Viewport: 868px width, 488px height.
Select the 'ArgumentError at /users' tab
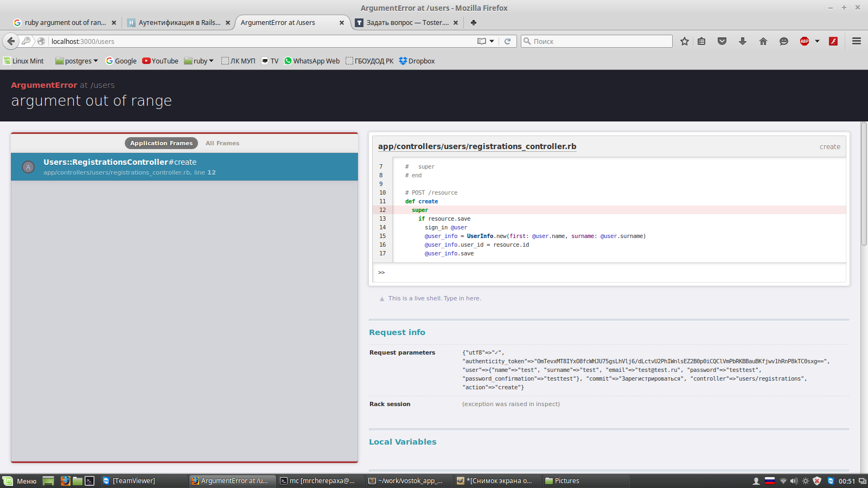293,23
